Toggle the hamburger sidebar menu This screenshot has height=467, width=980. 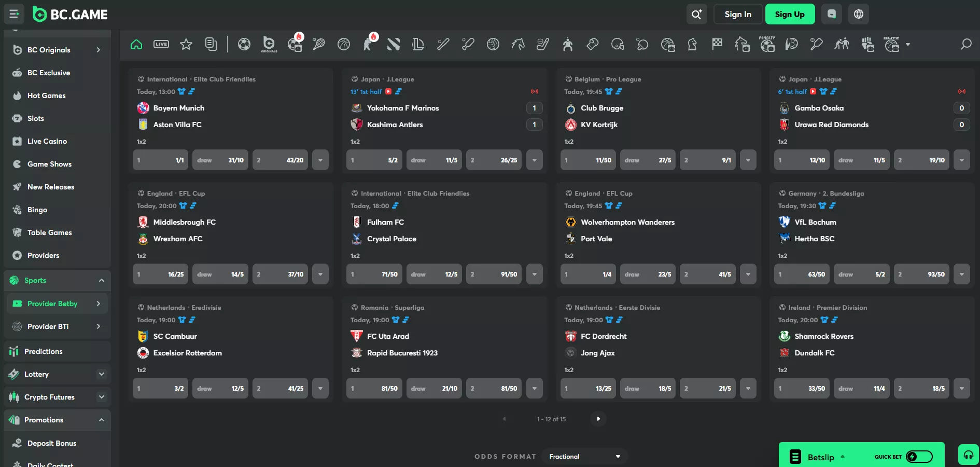[14, 14]
